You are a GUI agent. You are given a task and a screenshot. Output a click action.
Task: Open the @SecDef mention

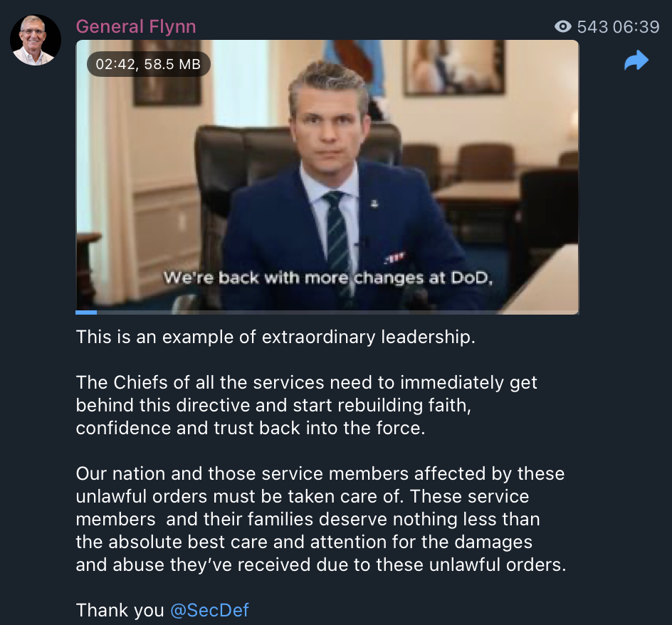[x=209, y=610]
